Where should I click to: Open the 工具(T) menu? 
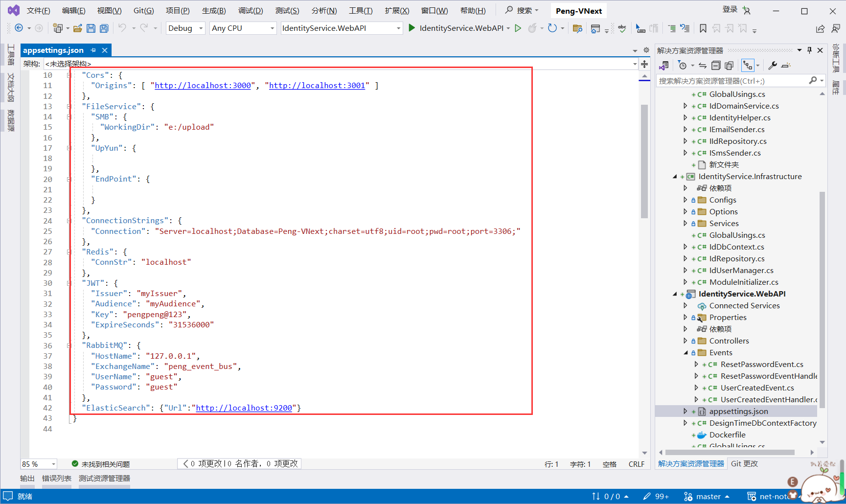tap(361, 11)
